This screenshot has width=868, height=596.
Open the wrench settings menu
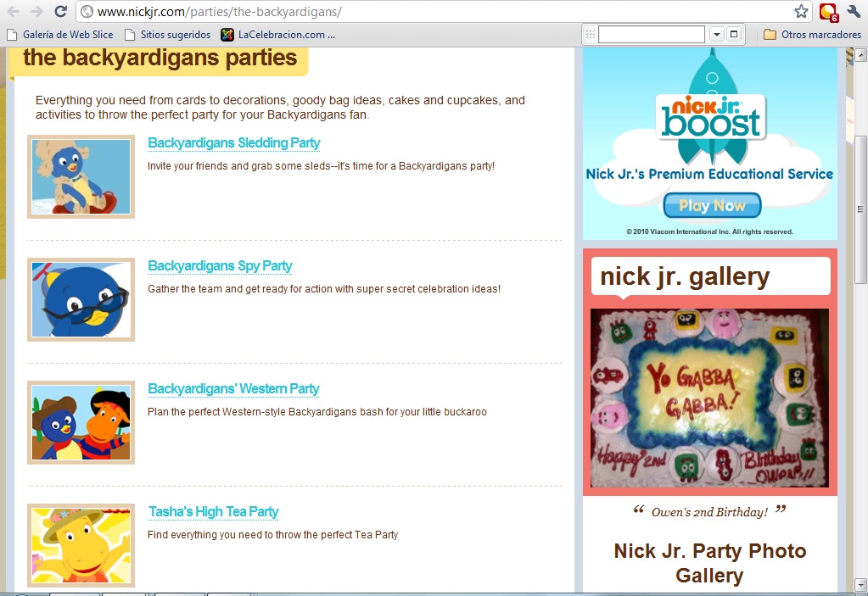pyautogui.click(x=853, y=11)
